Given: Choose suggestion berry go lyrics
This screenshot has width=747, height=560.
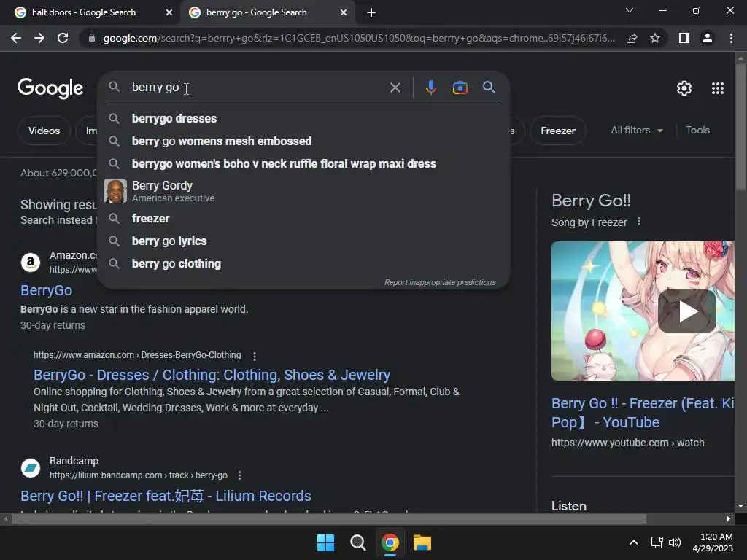Looking at the screenshot, I should click(x=303, y=241).
